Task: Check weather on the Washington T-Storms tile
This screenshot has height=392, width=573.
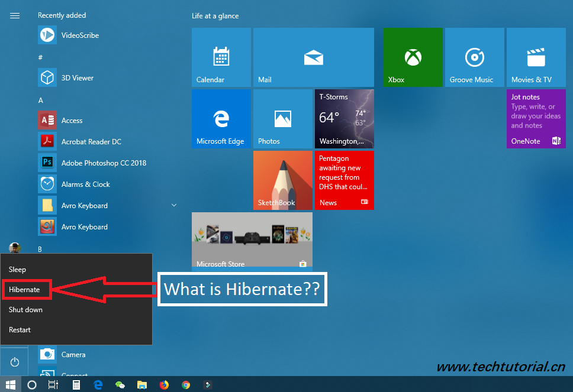Action: (344, 118)
